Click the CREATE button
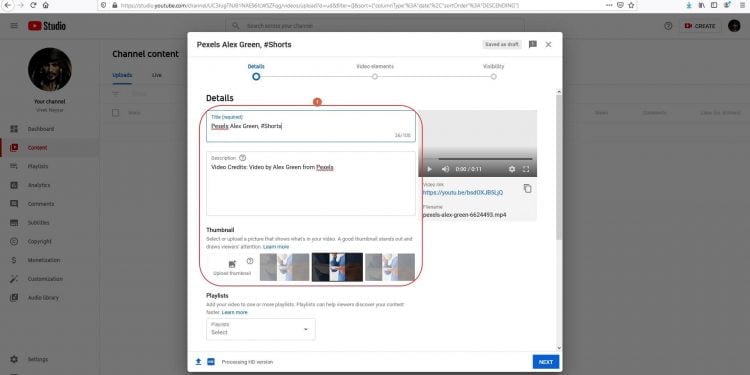Screen dimensions: 750x375 [x=700, y=26]
